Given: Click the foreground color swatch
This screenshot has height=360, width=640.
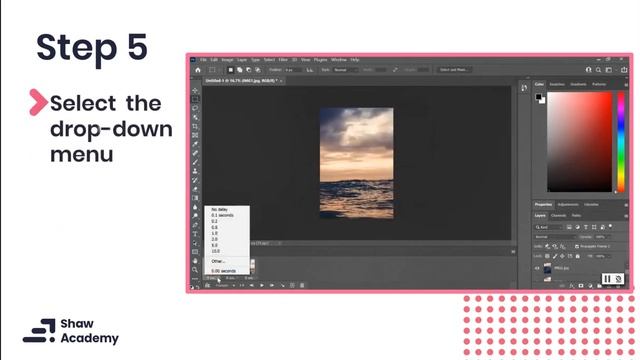Looking at the screenshot, I should [x=539, y=97].
